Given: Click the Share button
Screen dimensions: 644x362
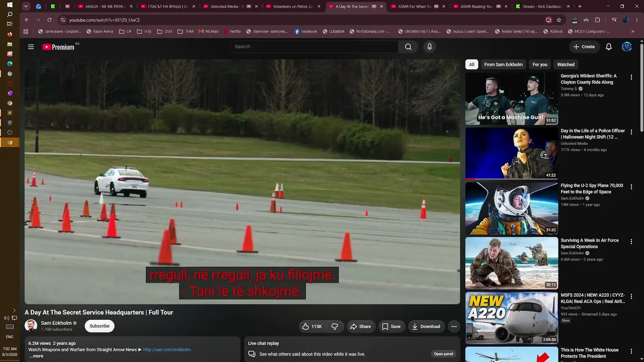Looking at the screenshot, I should click(x=360, y=326).
